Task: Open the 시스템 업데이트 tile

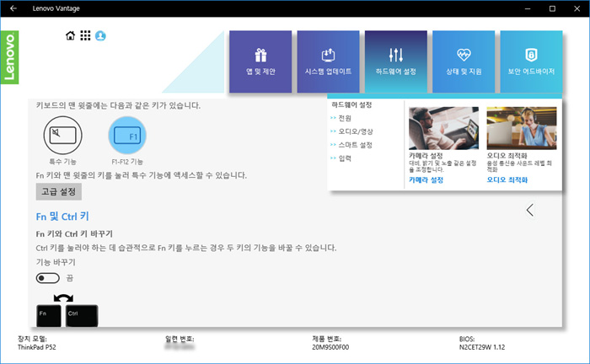Action: pos(328,62)
